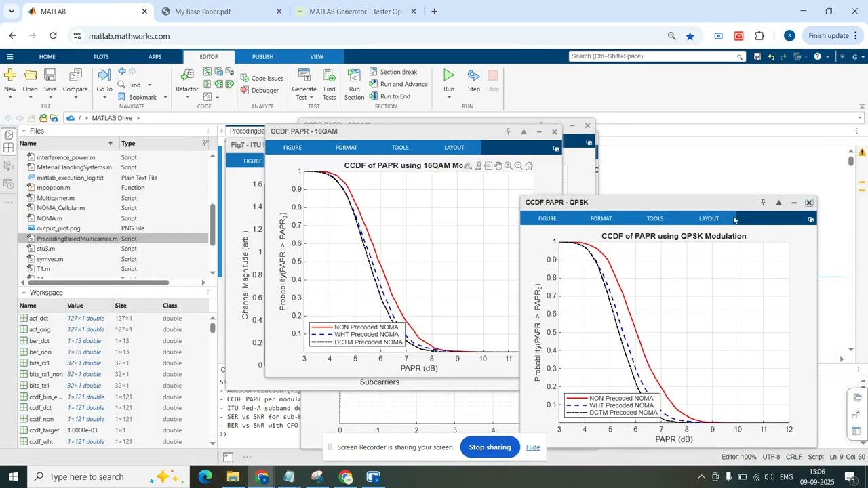
Task: Collapse the Workspace panel
Action: pos(24,293)
